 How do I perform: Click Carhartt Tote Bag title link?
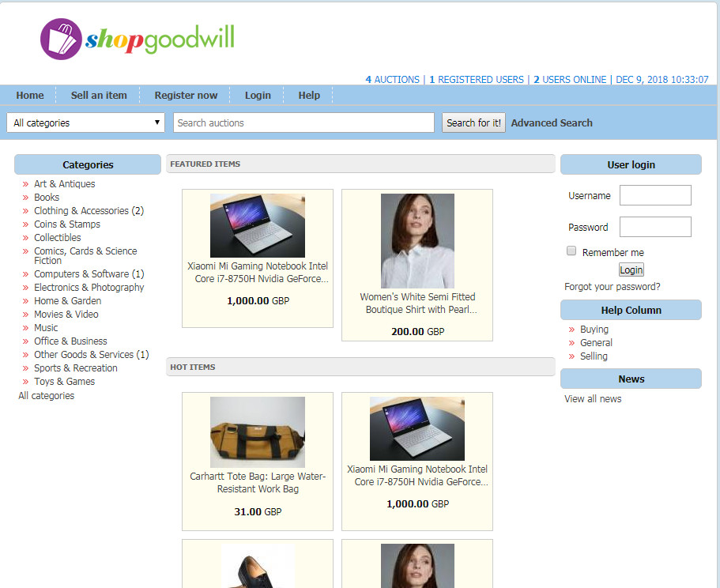[x=258, y=482]
